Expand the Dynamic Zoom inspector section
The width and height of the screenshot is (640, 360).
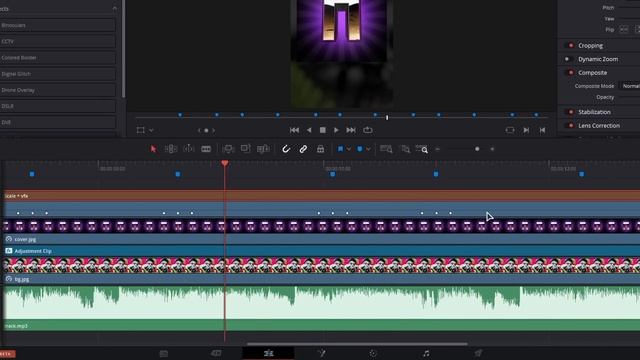pos(598,59)
